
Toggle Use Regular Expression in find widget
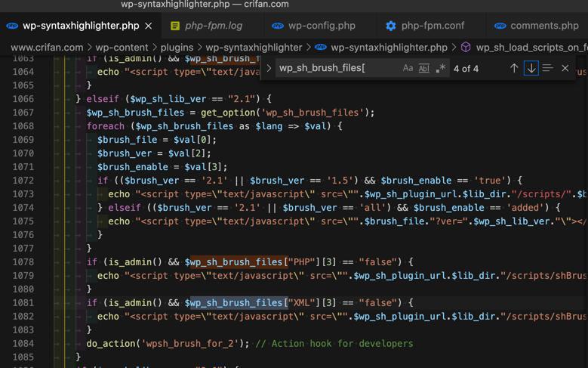coord(440,68)
